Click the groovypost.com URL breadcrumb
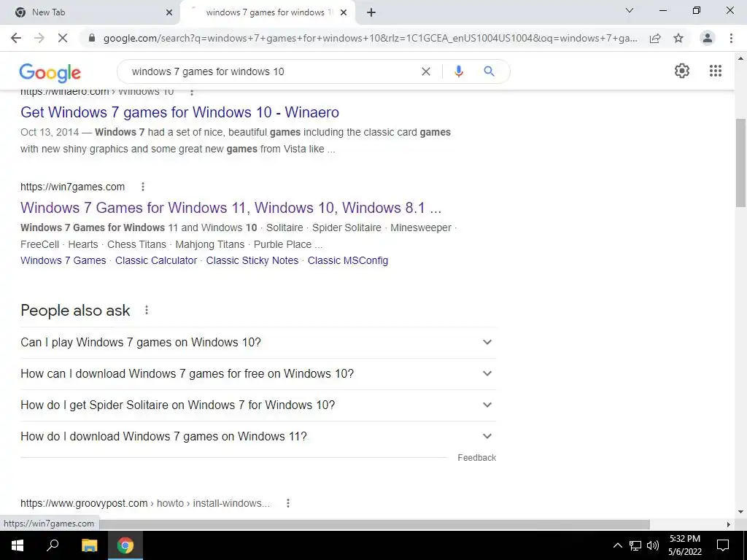Screen dimensions: 747x560 click(x=145, y=503)
